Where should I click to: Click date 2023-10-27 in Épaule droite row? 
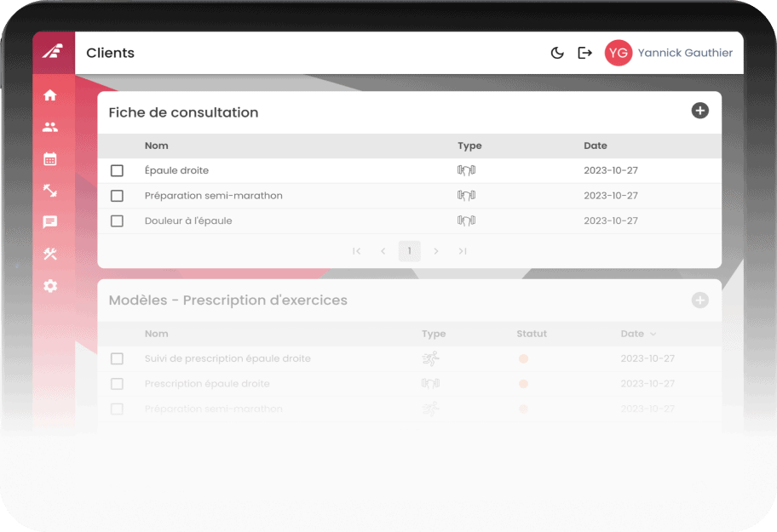611,170
